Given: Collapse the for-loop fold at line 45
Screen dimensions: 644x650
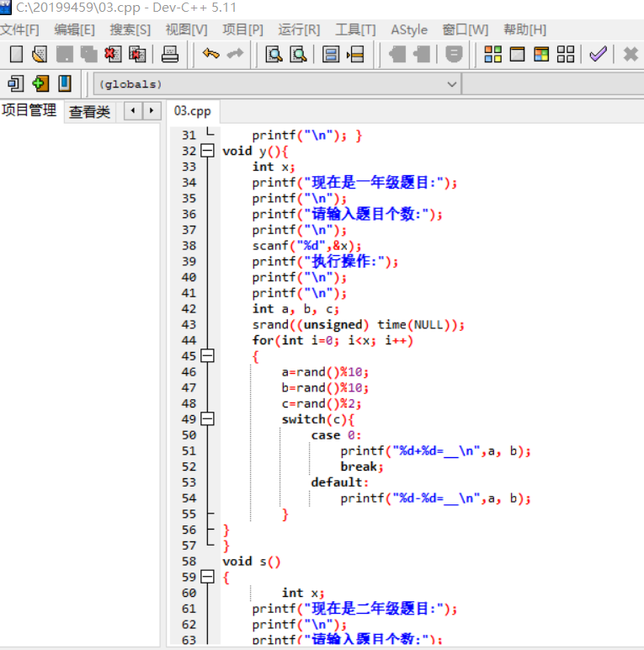Looking at the screenshot, I should click(x=207, y=356).
